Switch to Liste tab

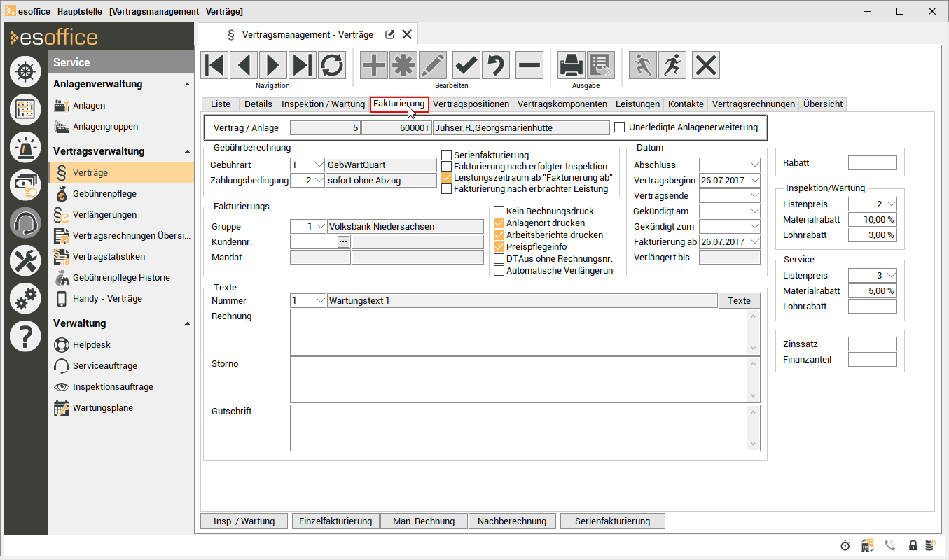click(x=220, y=104)
